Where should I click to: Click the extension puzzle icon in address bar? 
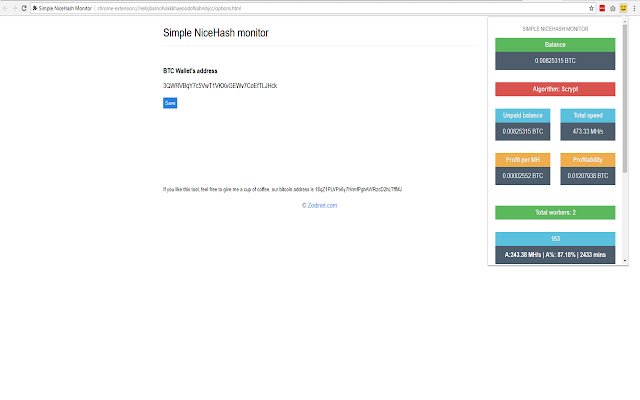pyautogui.click(x=35, y=8)
